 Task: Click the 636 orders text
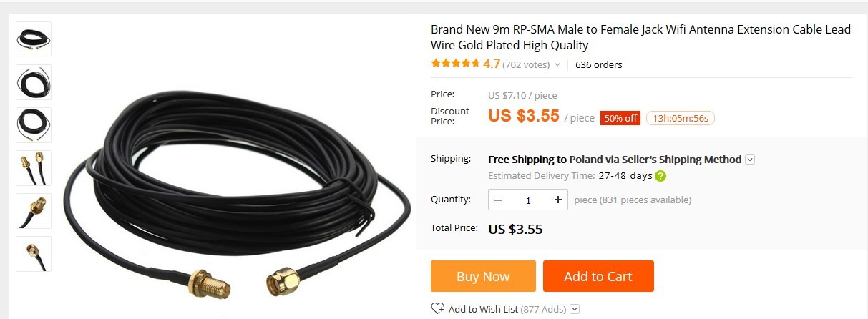598,64
